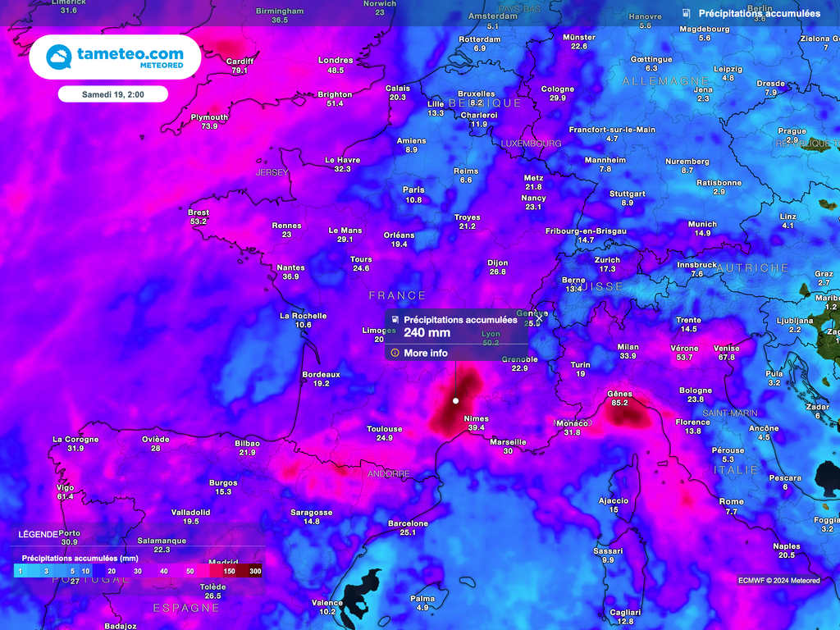Open the More info link in the tooltip

point(426,353)
